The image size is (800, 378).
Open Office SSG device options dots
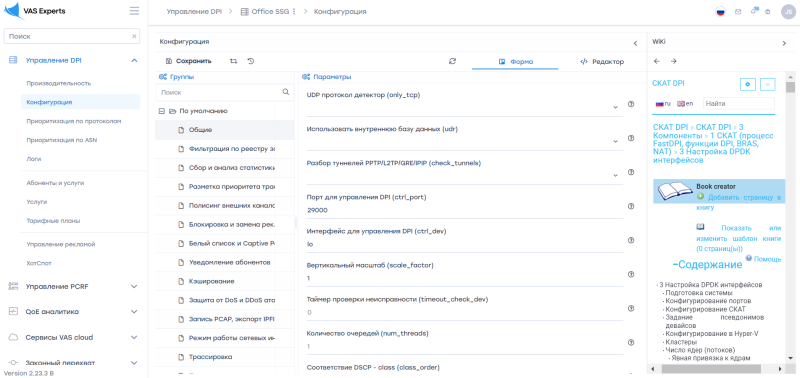click(x=294, y=11)
